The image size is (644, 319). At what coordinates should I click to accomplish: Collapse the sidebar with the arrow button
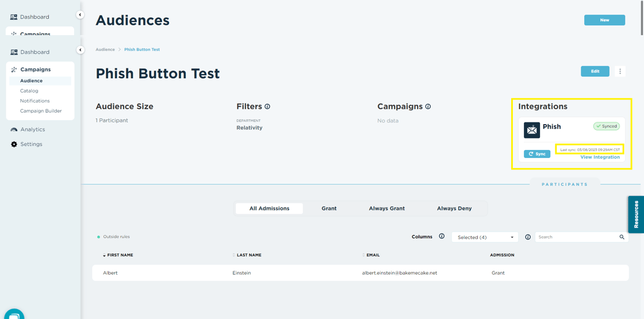coord(80,50)
